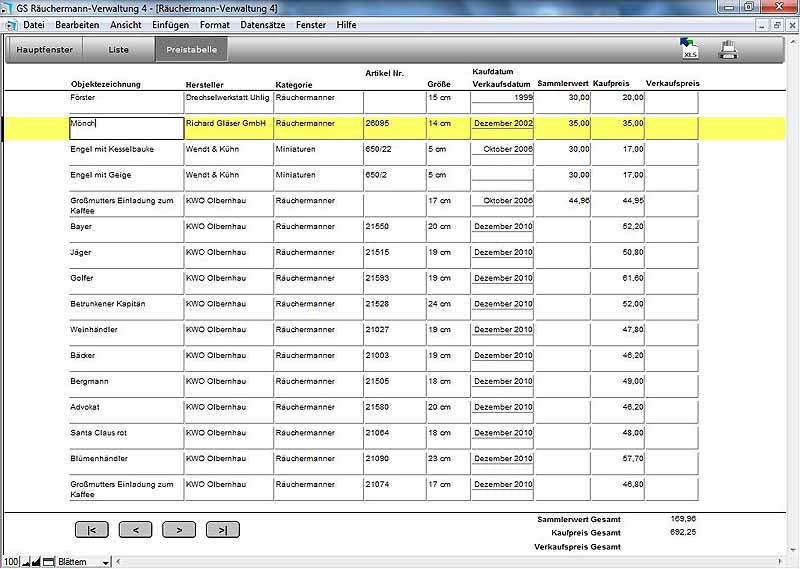This screenshot has width=800, height=569.
Task: Switch to the Liste tab
Action: coord(118,49)
